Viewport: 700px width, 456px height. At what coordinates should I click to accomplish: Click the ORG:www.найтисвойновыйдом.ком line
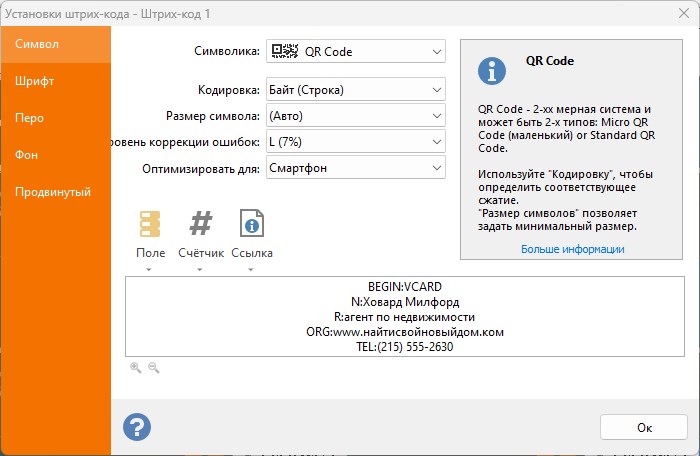pos(404,332)
